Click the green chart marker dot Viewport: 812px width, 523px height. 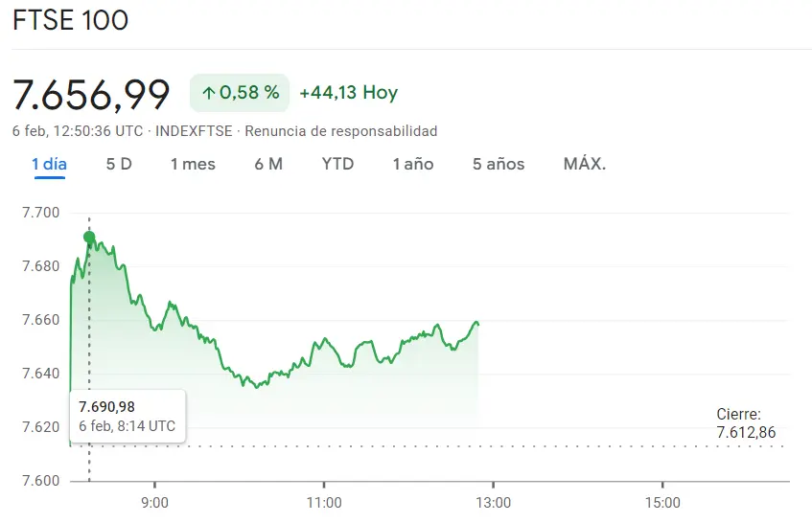coord(89,238)
